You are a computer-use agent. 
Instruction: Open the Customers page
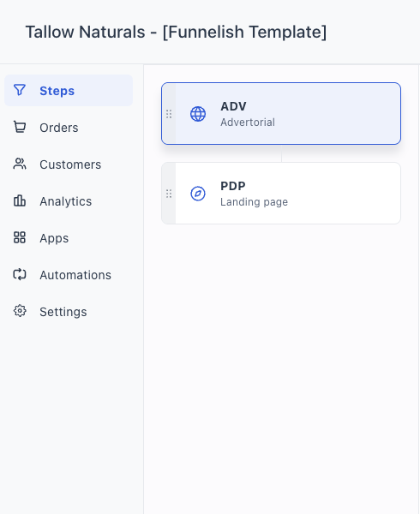tap(69, 164)
